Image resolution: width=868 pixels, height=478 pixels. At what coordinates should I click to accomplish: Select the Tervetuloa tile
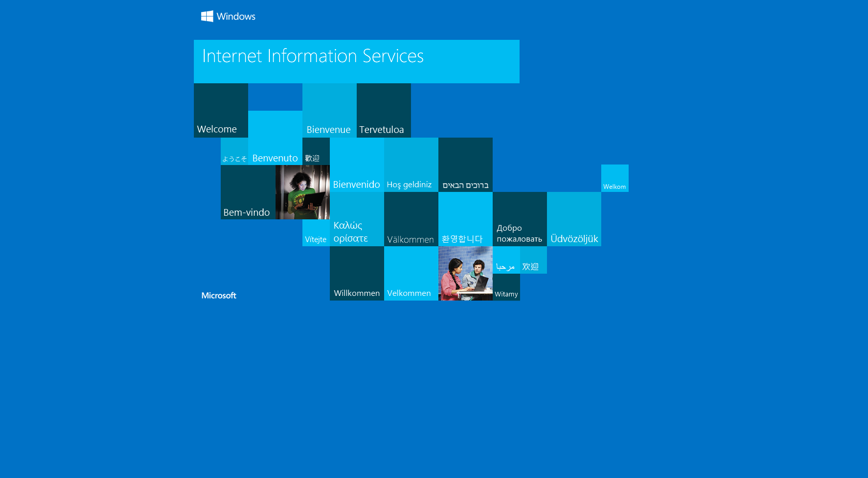[x=384, y=110]
